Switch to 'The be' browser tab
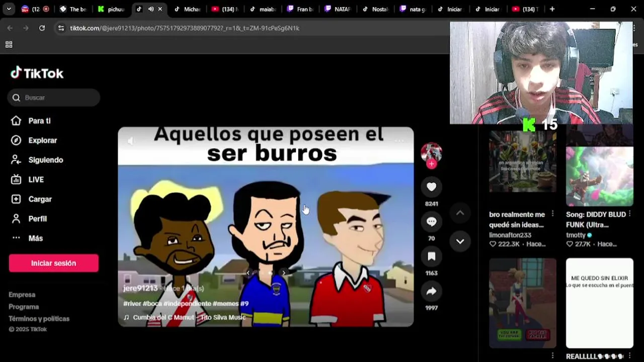 point(73,9)
